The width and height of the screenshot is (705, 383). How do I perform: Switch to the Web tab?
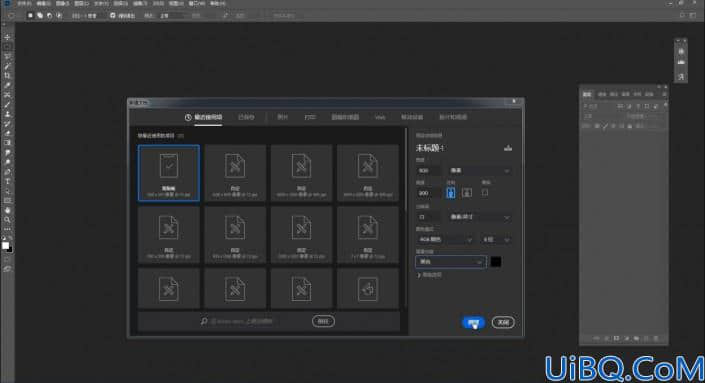coord(380,117)
